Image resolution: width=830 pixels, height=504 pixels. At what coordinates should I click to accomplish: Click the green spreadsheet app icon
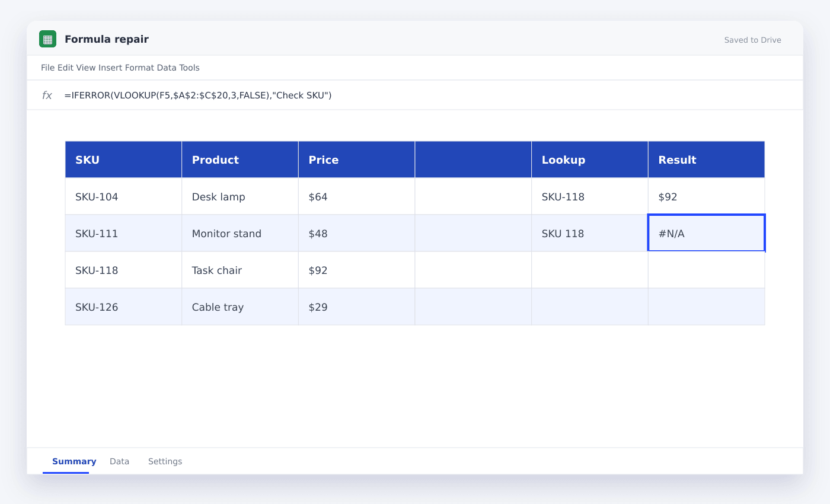click(x=47, y=39)
